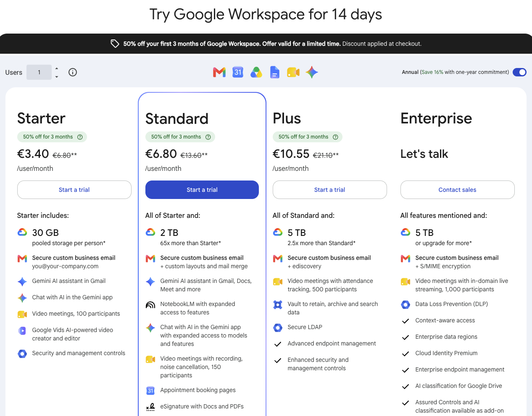Click the Let's talk text
The height and width of the screenshot is (416, 532).
(x=424, y=154)
